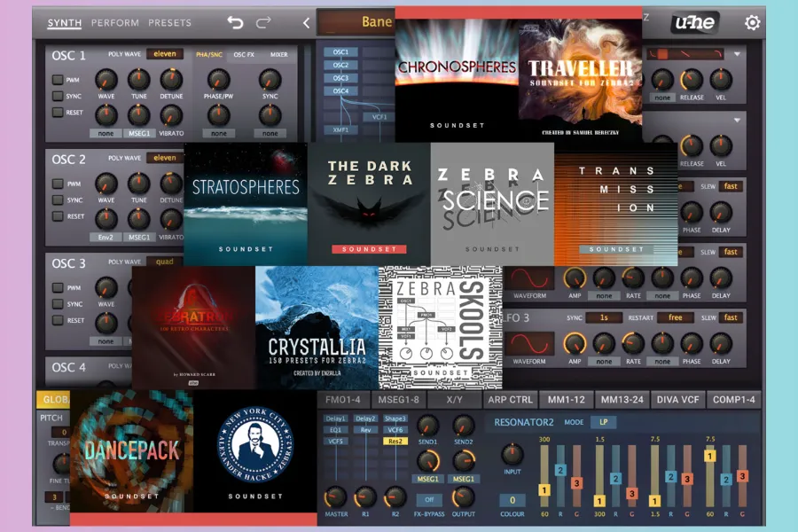This screenshot has height=532, width=798.
Task: Open settings via the gear icon
Action: pyautogui.click(x=752, y=22)
